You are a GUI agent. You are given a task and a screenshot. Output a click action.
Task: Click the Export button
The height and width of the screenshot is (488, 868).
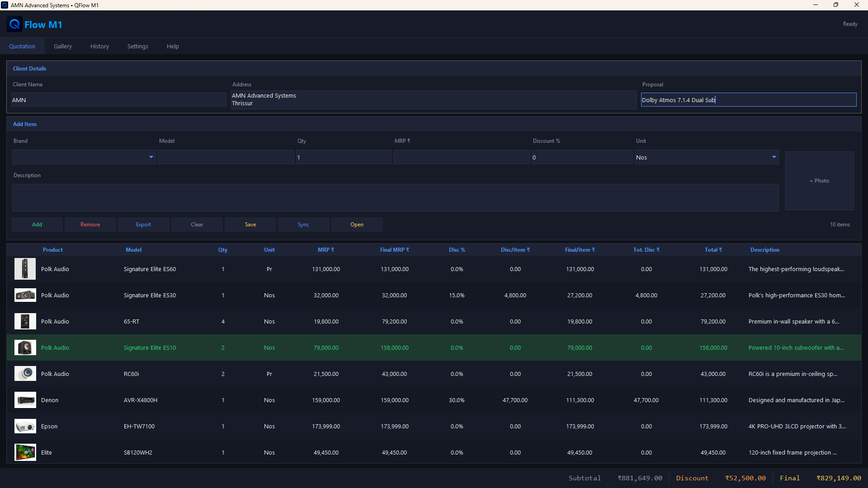pyautogui.click(x=144, y=225)
